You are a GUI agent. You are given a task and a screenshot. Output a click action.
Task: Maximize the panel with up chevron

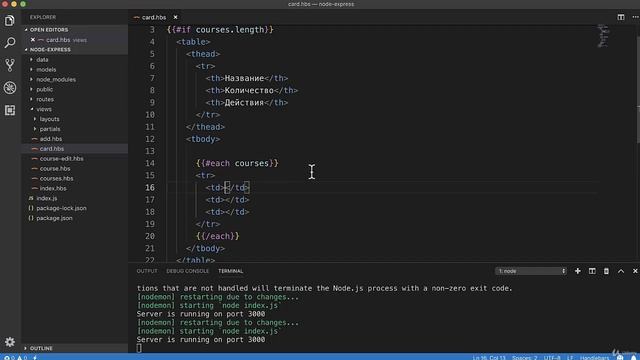tap(621, 271)
